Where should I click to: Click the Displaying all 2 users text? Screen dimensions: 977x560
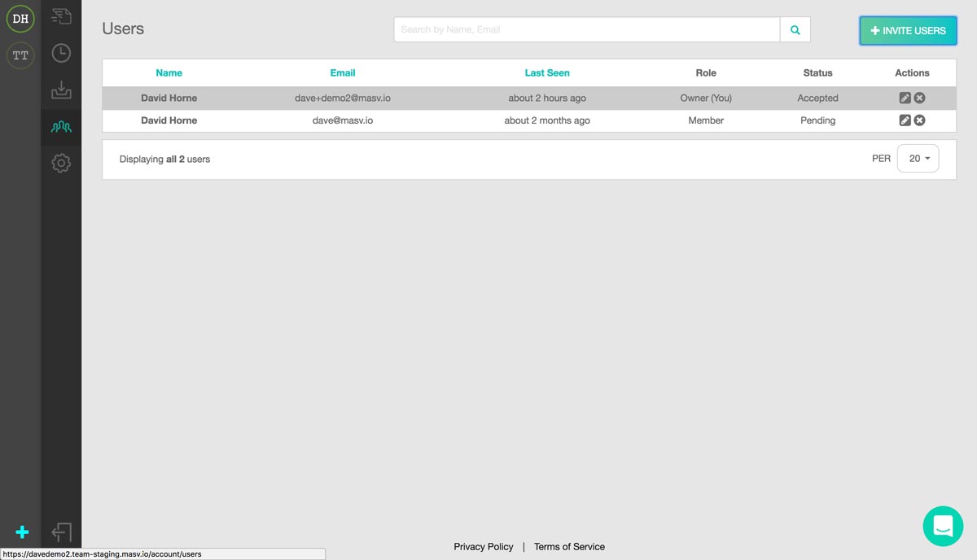164,160
